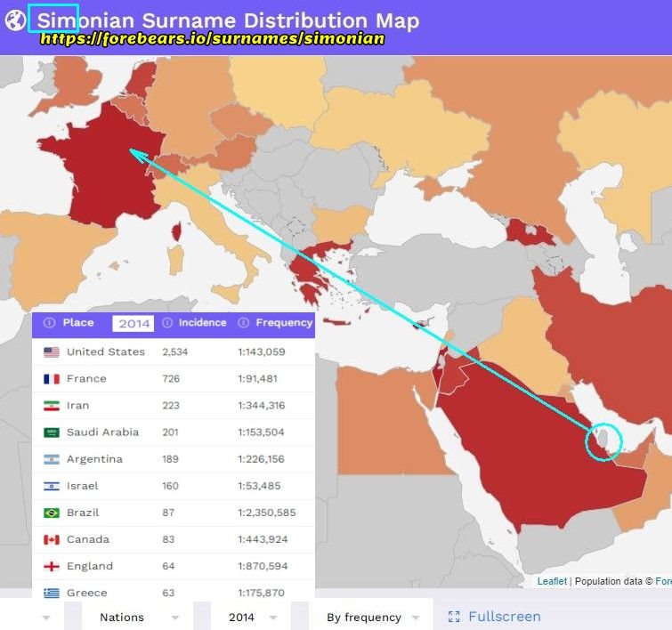Click the Simonian Surname Distribution Map title
Viewport: 672px width, 630px height.
click(228, 20)
